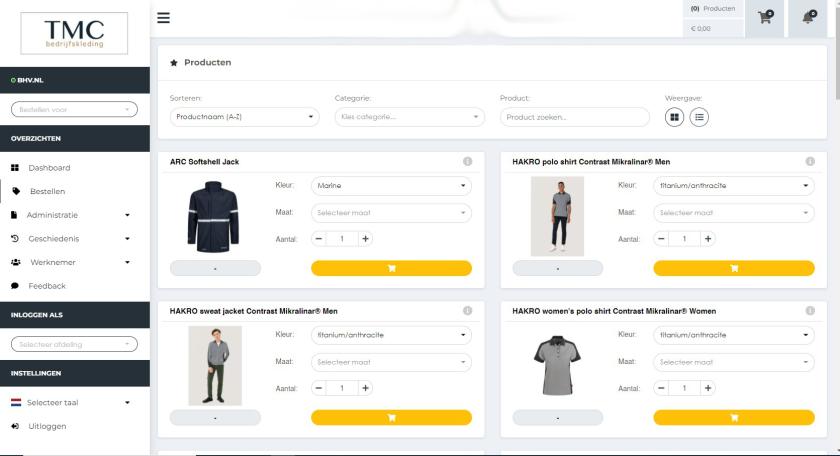The width and height of the screenshot is (840, 456).
Task: Click the (0) Producten cart summary
Action: point(713,9)
